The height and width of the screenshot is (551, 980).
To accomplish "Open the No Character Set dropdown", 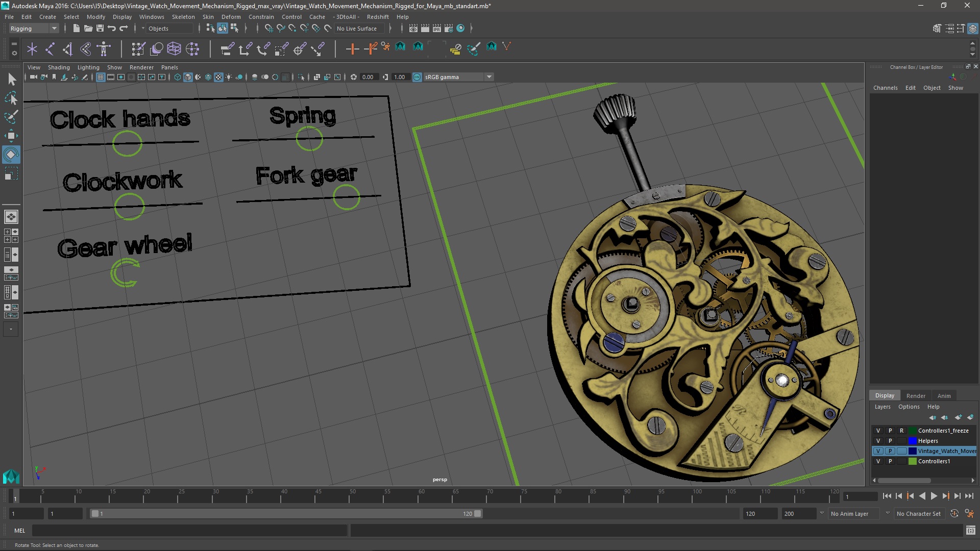I will 921,514.
